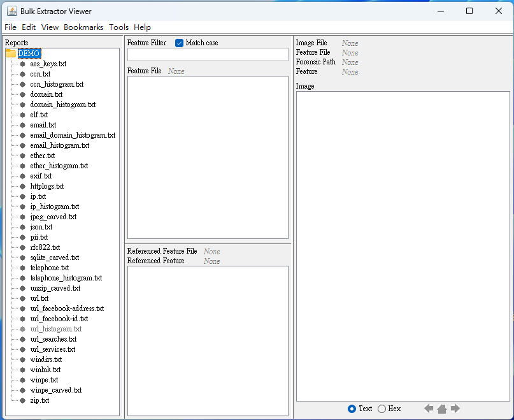Viewport: 514px width, 420px height.
Task: Click the bullet icon beside zip.txt
Action: [x=23, y=400]
